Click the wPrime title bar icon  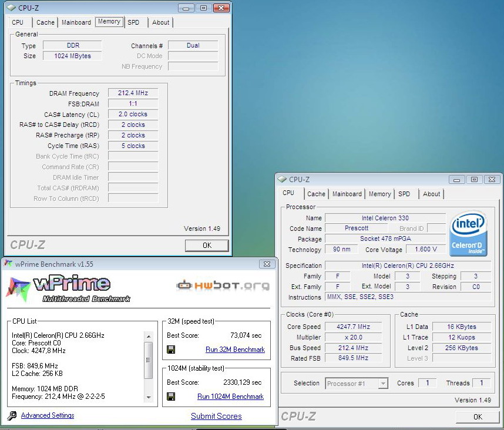[x=8, y=264]
